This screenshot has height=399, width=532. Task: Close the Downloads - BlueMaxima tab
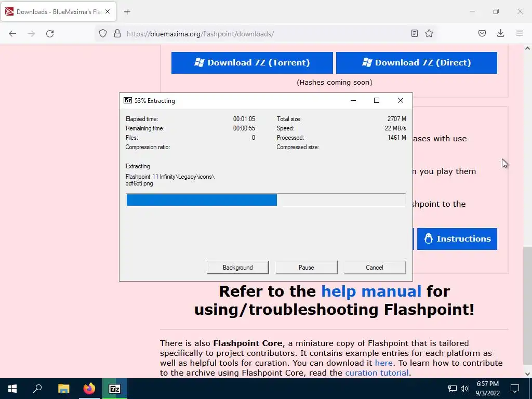108,11
